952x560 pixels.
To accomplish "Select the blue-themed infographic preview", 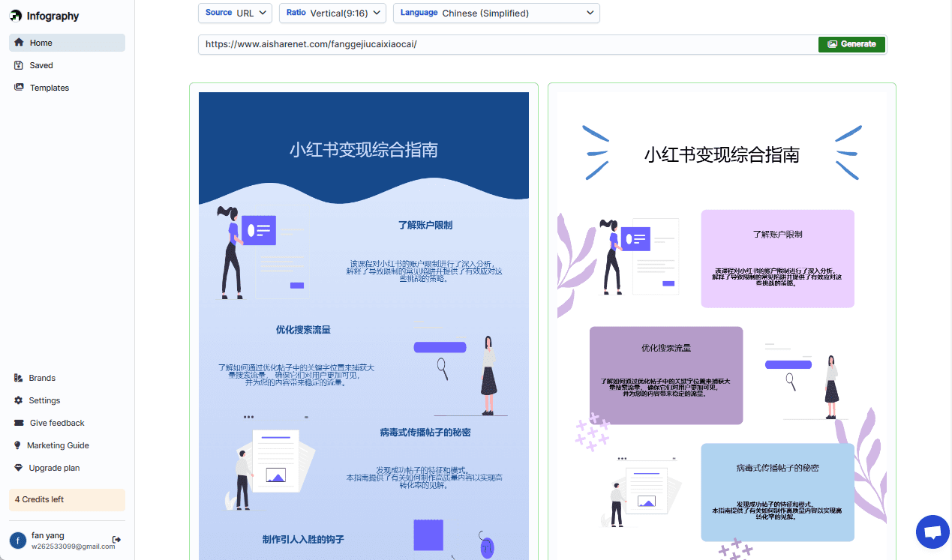I will point(364,322).
